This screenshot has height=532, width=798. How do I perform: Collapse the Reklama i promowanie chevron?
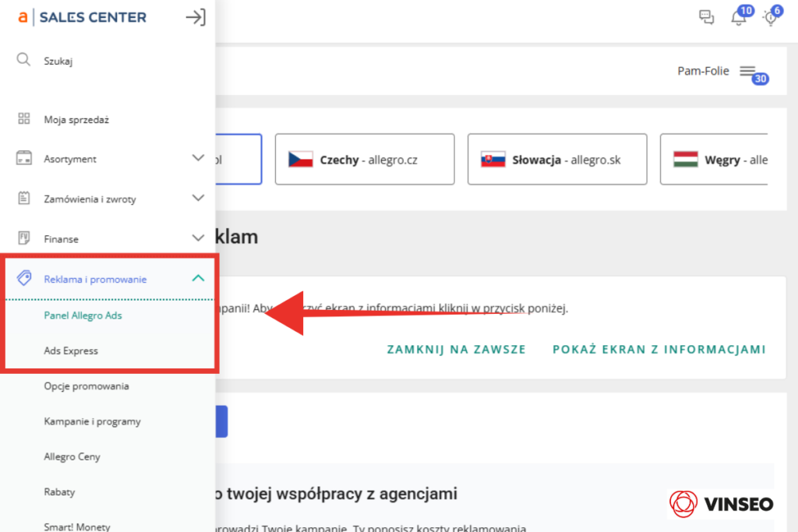[198, 278]
